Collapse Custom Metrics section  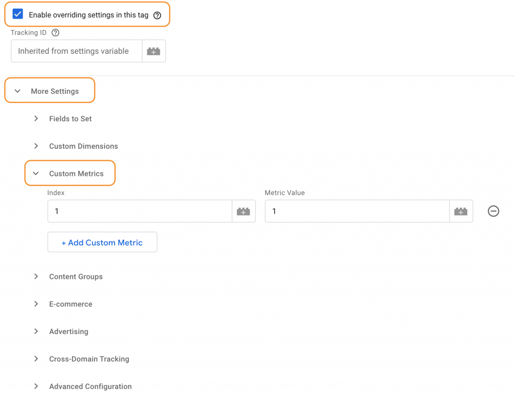[x=70, y=173]
